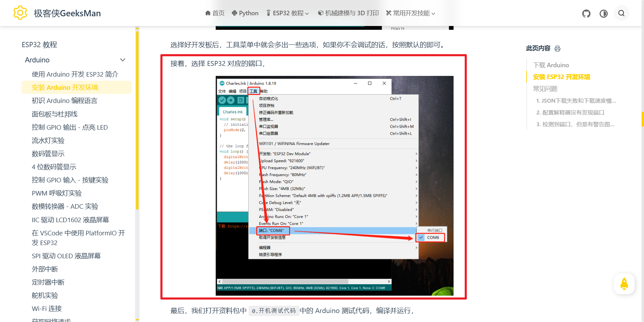Open 使用 Arduino 开发 ESP32 简介
The image size is (644, 322).
[75, 74]
